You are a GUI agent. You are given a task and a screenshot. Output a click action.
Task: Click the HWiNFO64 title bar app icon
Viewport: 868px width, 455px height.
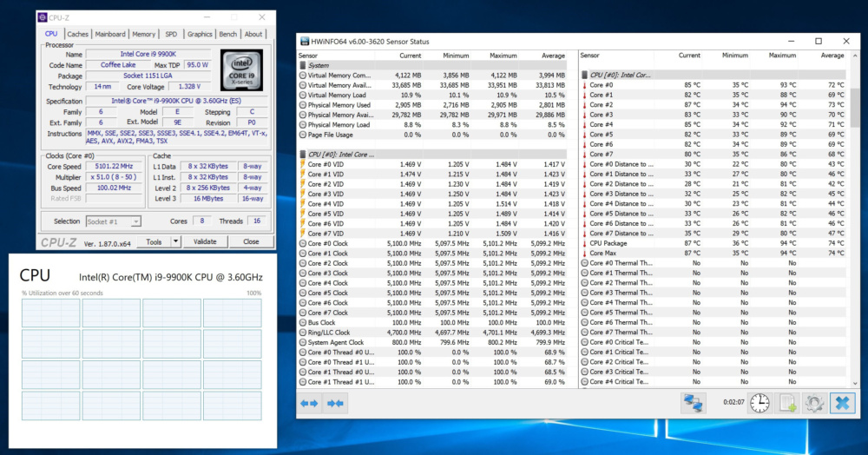point(305,42)
